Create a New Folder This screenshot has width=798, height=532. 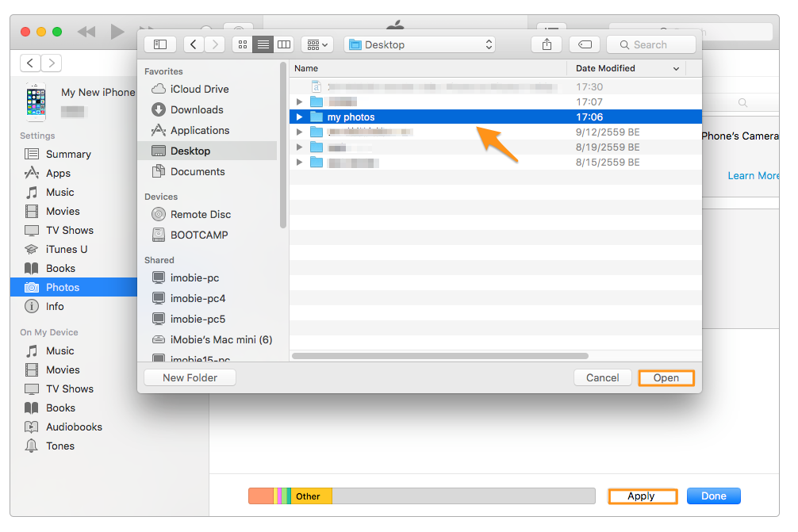pos(190,377)
